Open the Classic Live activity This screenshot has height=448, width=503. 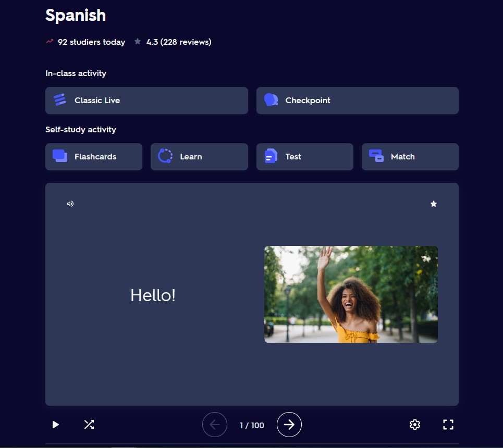[146, 101]
